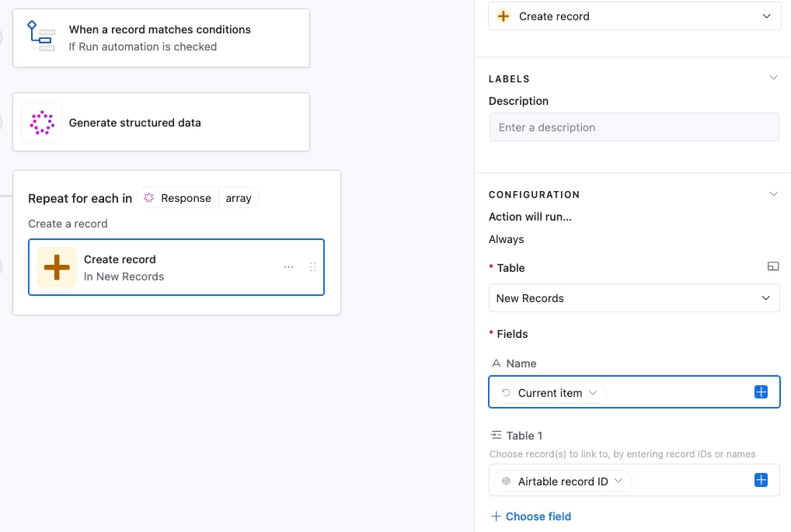Open the Create record three-dot menu
This screenshot has width=791, height=532.
pos(289,267)
